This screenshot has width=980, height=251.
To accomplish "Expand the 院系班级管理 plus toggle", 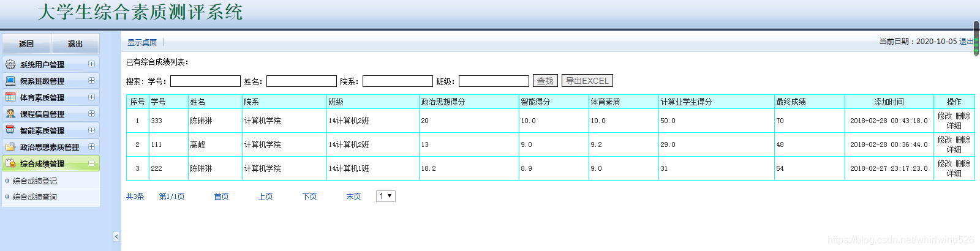I will pyautogui.click(x=91, y=80).
